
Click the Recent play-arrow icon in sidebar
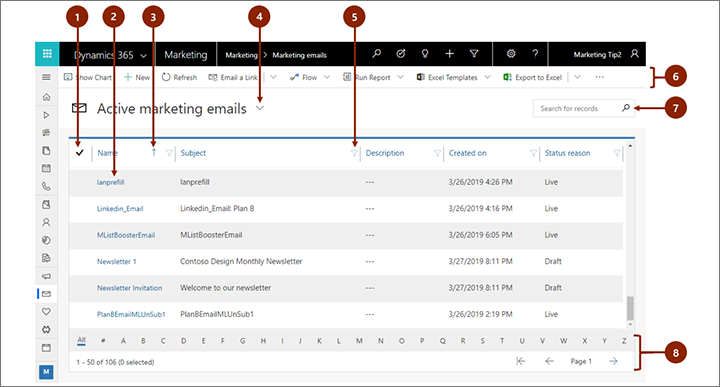pos(46,115)
